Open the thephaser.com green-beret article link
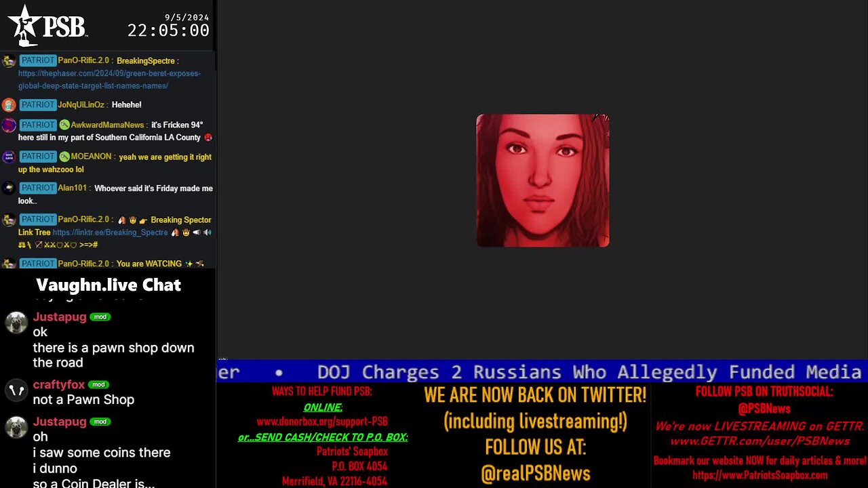 pos(109,79)
